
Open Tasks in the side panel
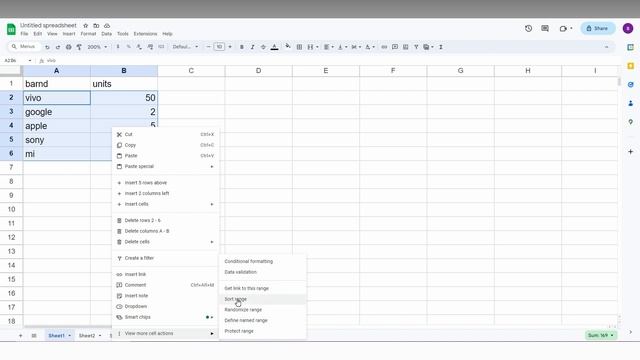click(631, 84)
